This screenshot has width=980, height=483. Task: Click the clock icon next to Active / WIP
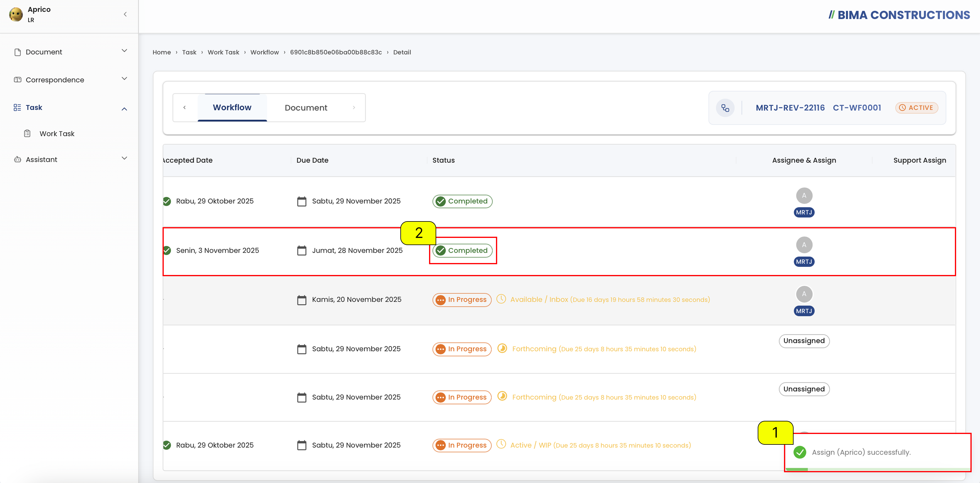tap(501, 444)
